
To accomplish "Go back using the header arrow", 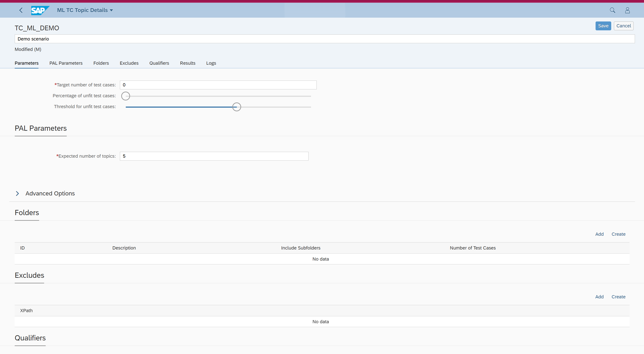I will [x=21, y=10].
